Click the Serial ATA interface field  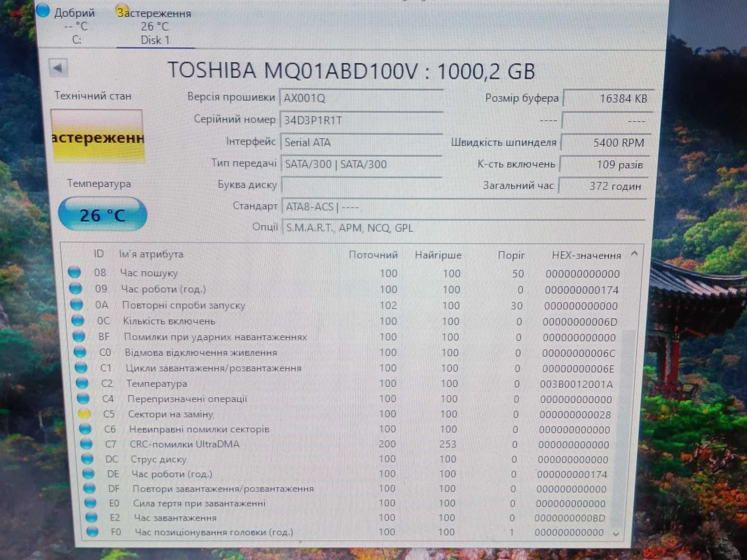pyautogui.click(x=361, y=142)
